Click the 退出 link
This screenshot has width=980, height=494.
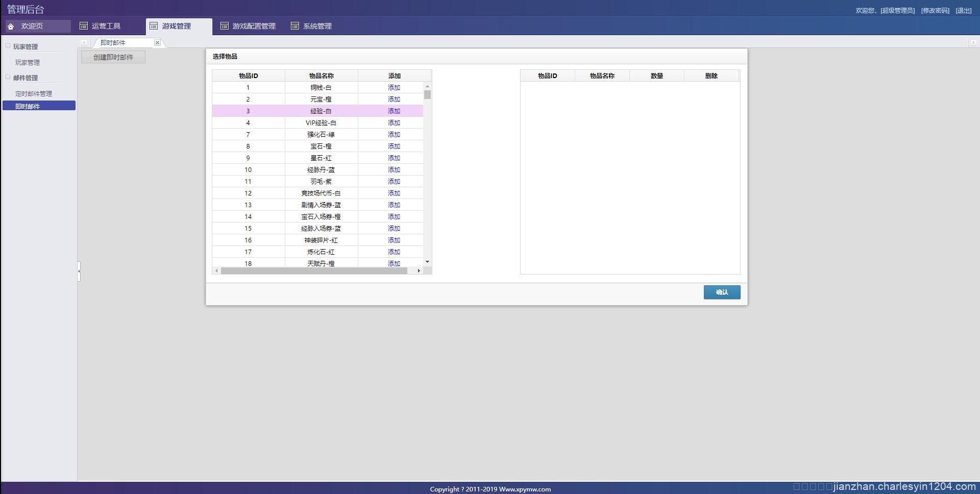pyautogui.click(x=964, y=11)
